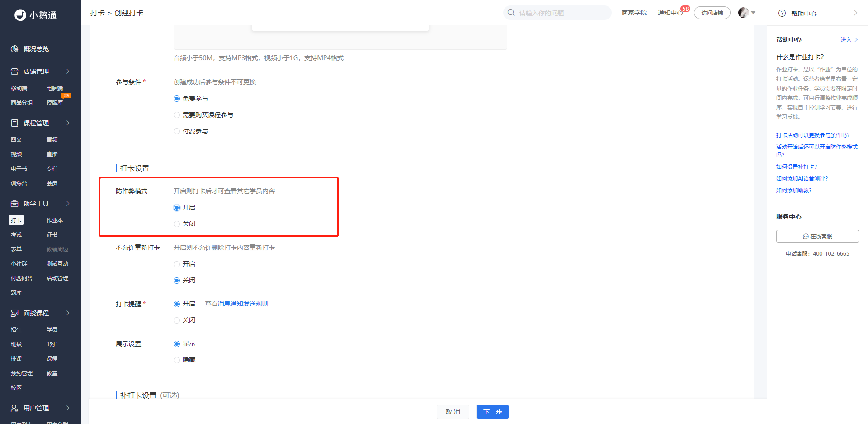
Task: Disable 防作弊模式 with 关闭 radio
Action: point(177,224)
